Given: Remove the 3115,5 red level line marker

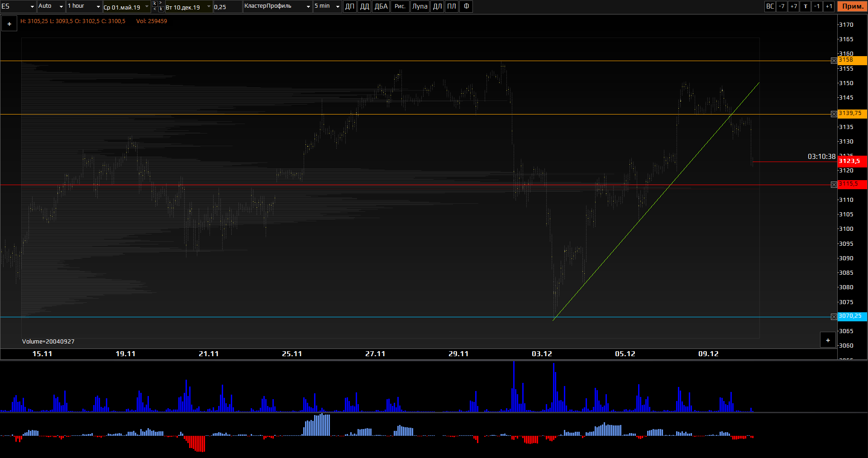Looking at the screenshot, I should tap(834, 185).
